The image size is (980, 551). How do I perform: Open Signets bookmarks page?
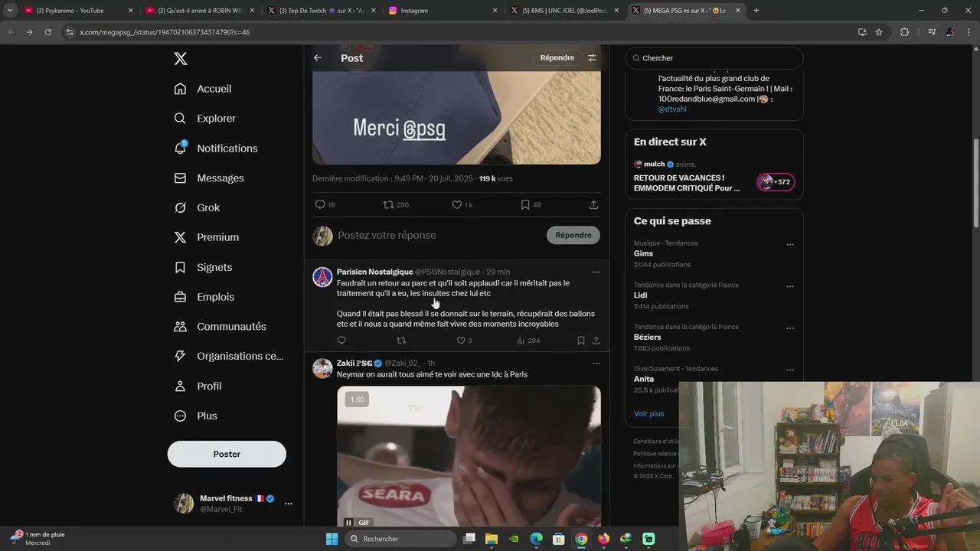203,267
